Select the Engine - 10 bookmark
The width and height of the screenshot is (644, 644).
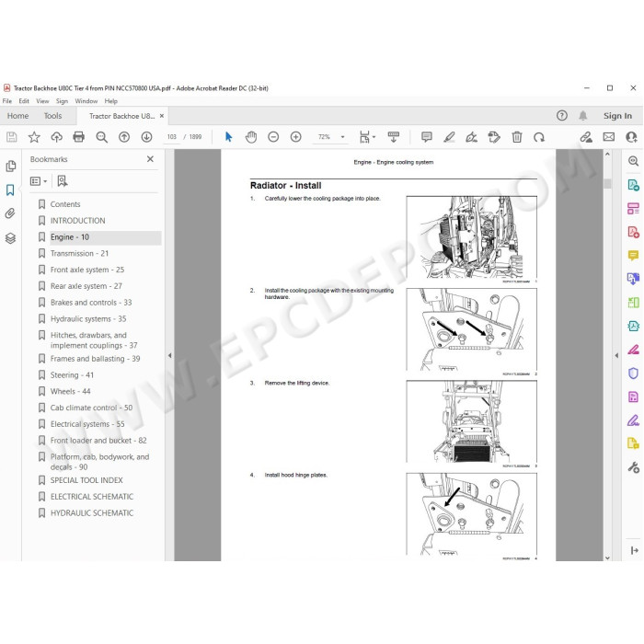coord(69,237)
